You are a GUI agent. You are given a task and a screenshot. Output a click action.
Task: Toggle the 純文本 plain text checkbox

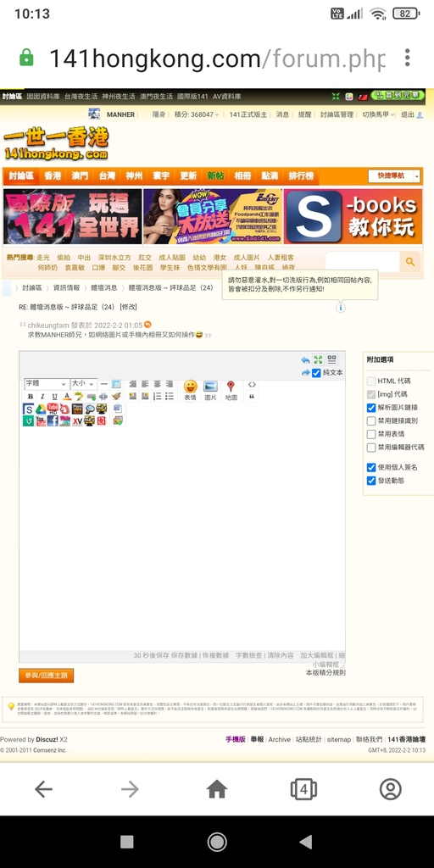coord(316,373)
